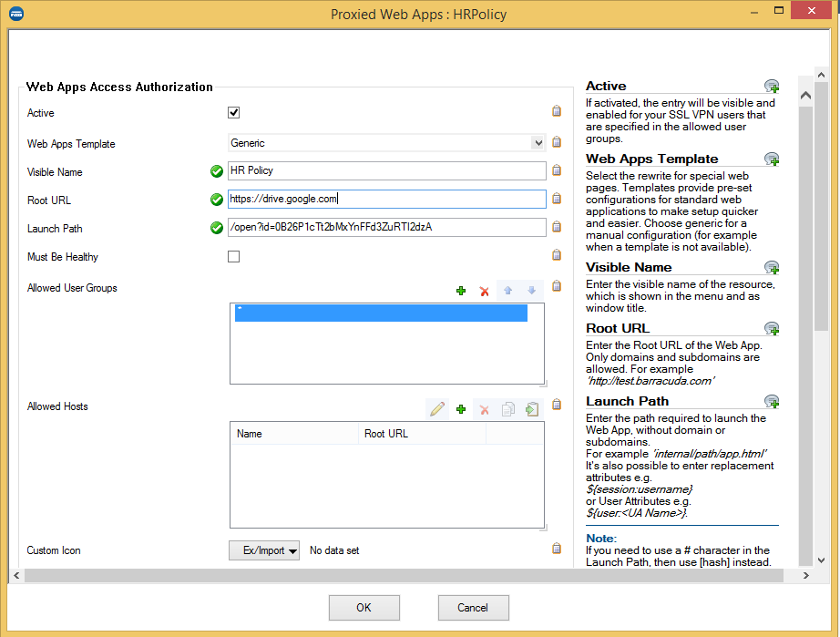The width and height of the screenshot is (840, 637).
Task: Click the clipboard icon beside the Launch Path field
Action: point(557,227)
